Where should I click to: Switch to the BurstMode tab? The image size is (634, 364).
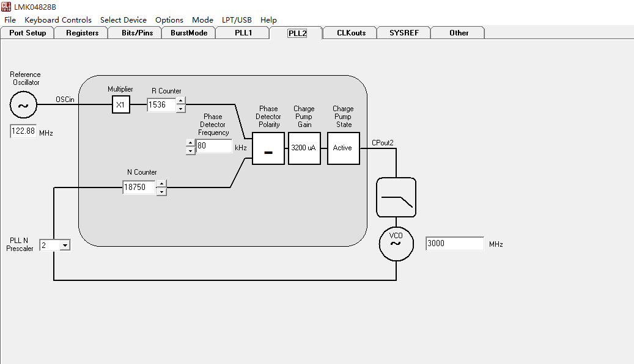(x=189, y=33)
